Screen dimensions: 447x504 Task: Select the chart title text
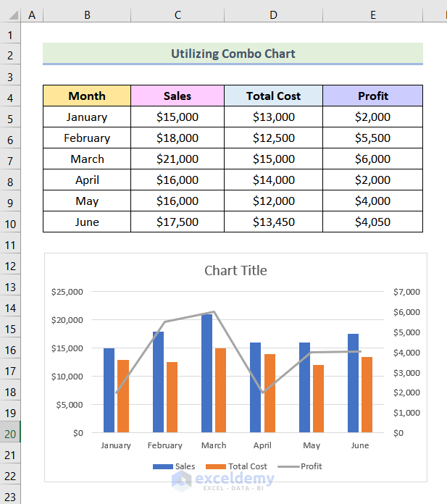pyautogui.click(x=235, y=271)
